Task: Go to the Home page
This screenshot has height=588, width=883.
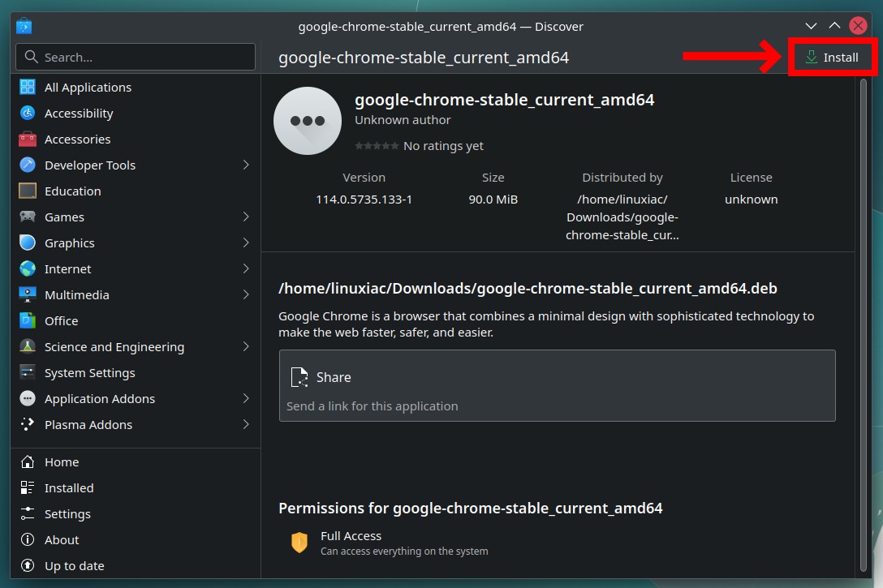Action: (136, 462)
